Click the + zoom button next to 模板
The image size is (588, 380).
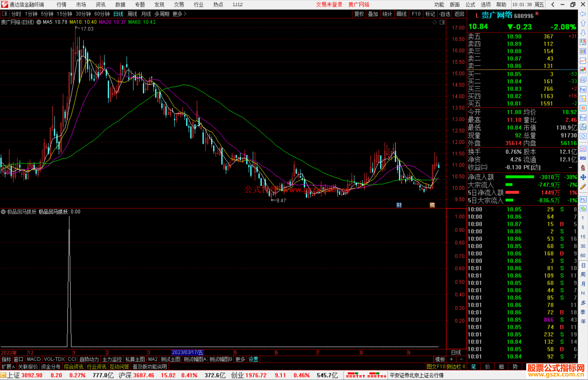[451, 359]
